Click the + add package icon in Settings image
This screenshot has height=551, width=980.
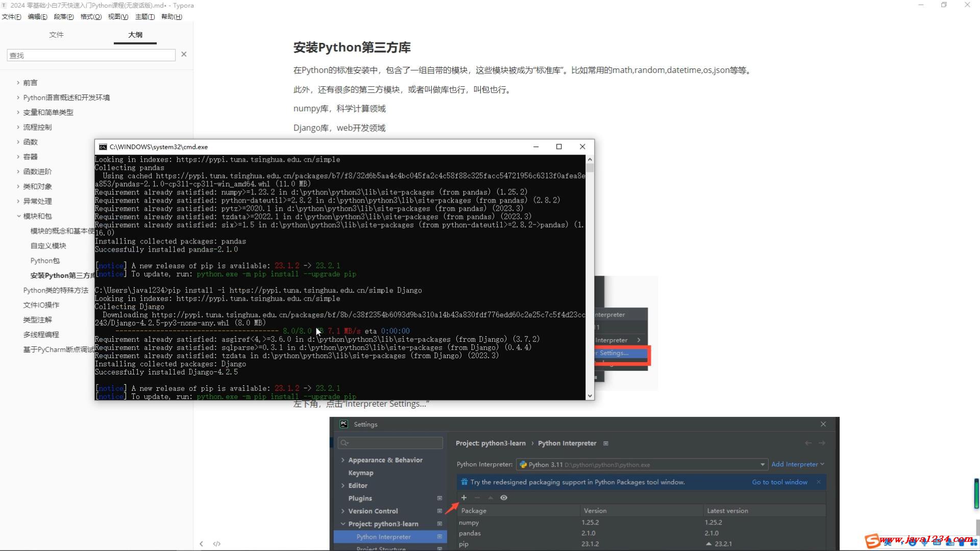click(x=463, y=497)
